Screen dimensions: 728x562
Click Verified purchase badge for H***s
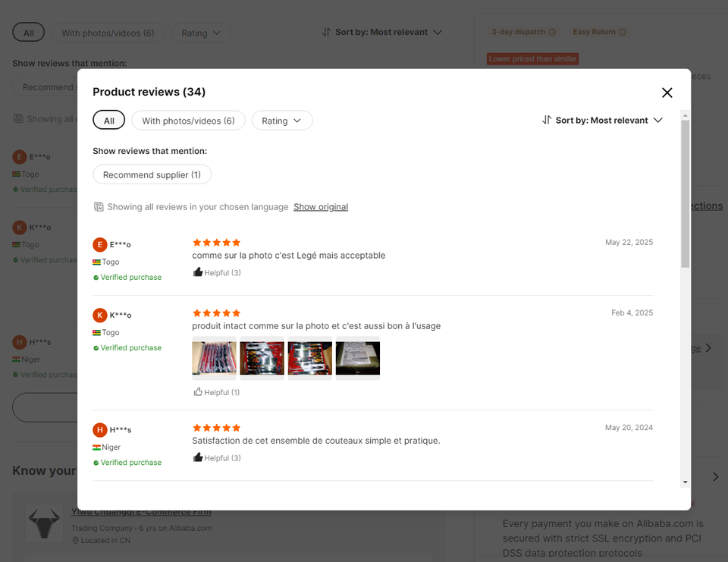point(127,463)
